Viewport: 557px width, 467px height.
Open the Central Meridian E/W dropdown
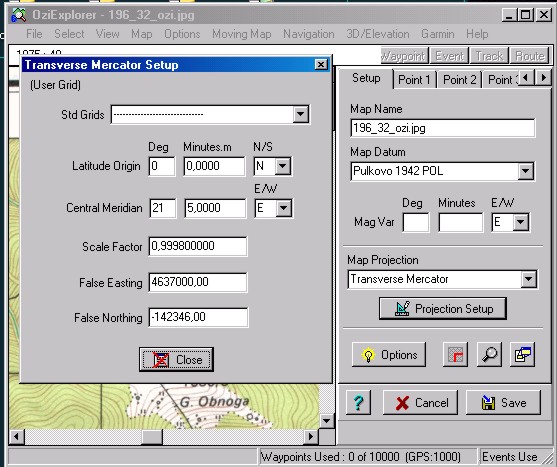283,208
